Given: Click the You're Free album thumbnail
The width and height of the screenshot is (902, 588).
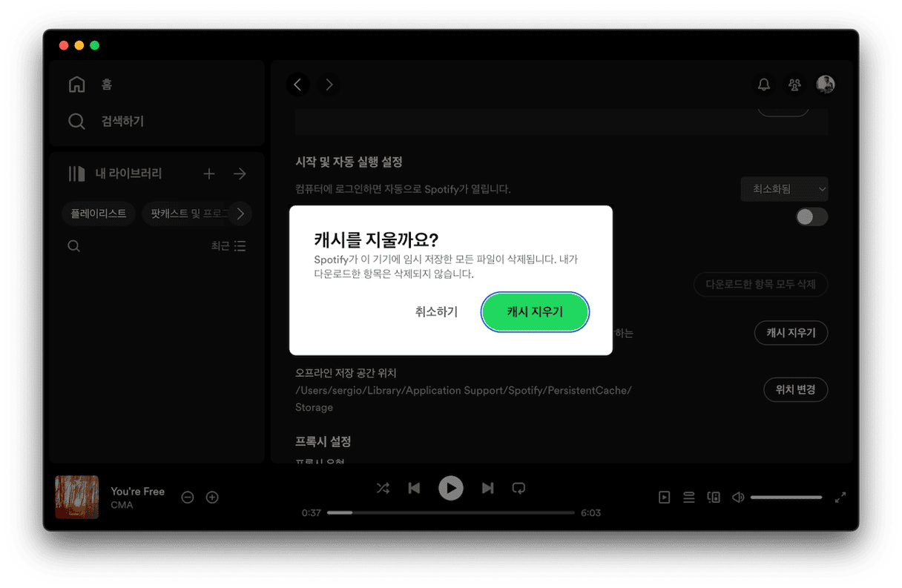Looking at the screenshot, I should (76, 497).
